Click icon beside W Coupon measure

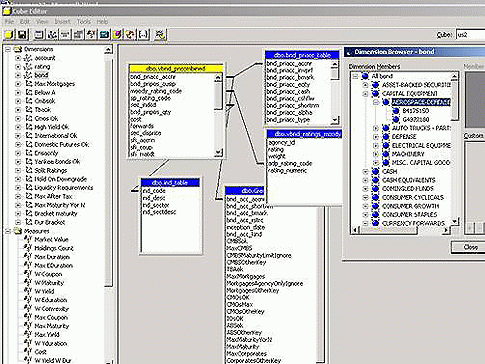click(x=28, y=274)
